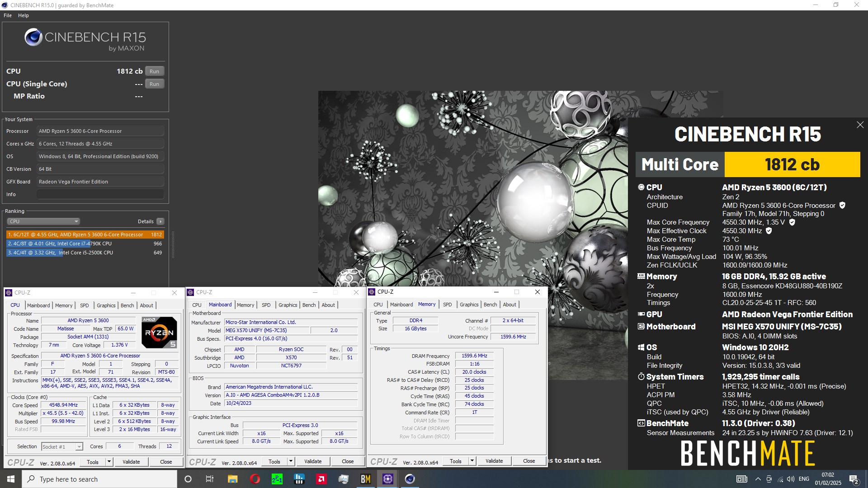Image resolution: width=868 pixels, height=488 pixels.
Task: Open About tab in Memory CPU-Z window
Action: 509,305
